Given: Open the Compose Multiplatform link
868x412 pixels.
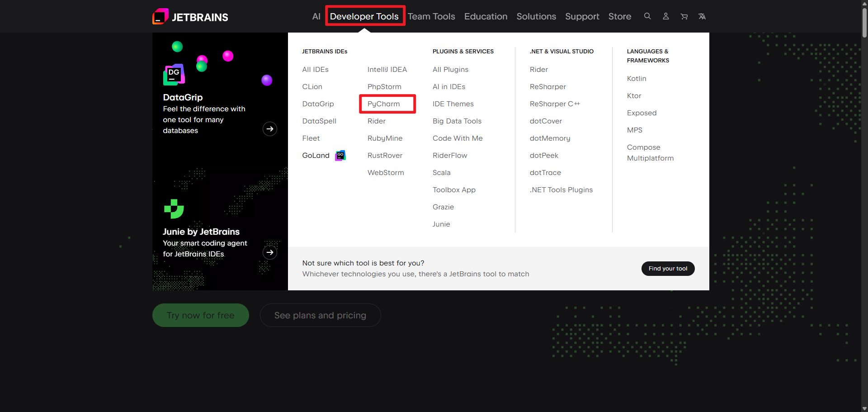Looking at the screenshot, I should [x=651, y=153].
